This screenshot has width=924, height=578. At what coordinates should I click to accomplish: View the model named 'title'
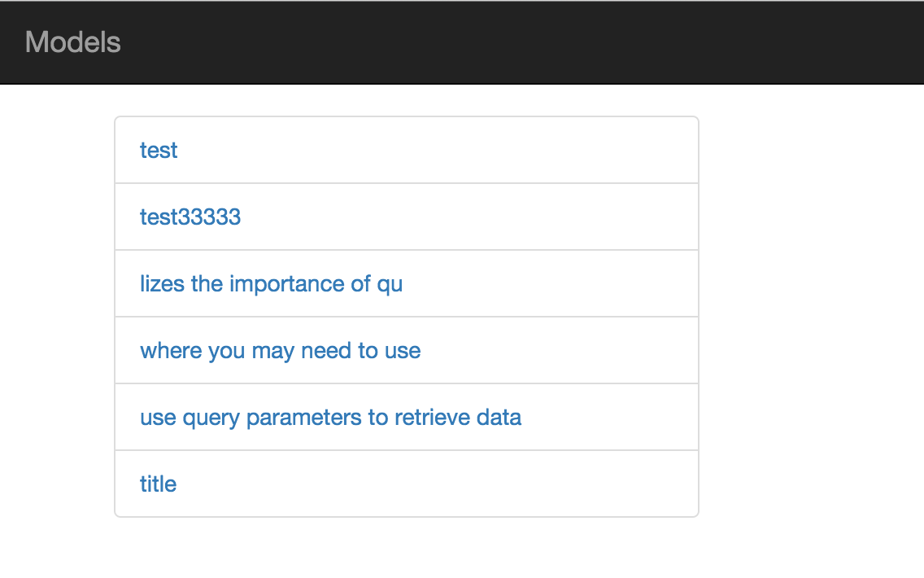(x=158, y=484)
